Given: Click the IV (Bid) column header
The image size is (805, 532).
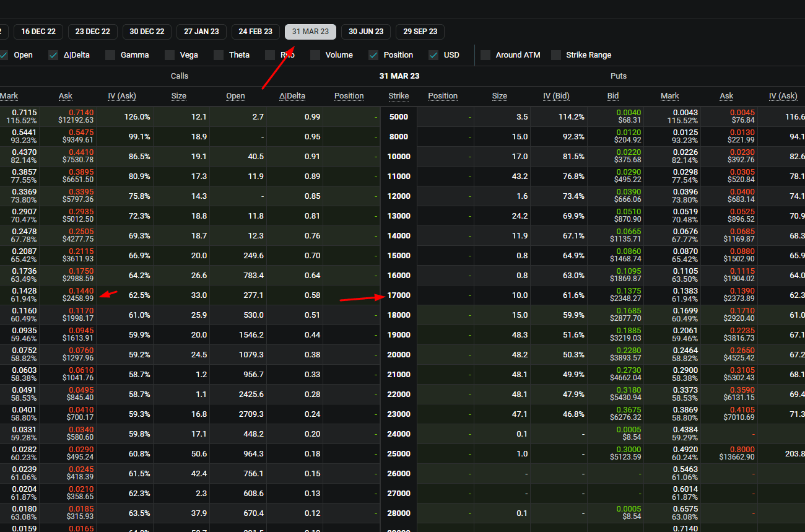Looking at the screenshot, I should pyautogui.click(x=556, y=96).
